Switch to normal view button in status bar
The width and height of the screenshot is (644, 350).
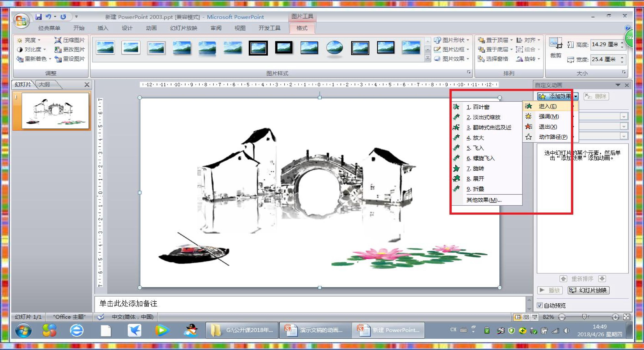518,317
